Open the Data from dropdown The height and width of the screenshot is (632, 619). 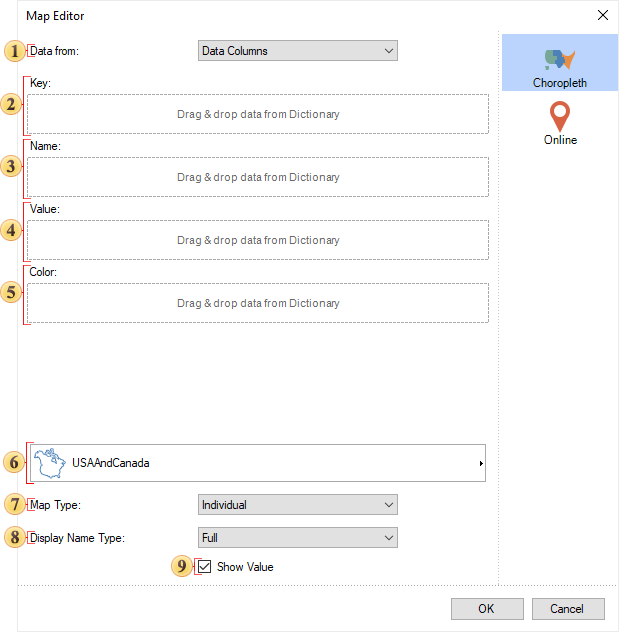pyautogui.click(x=298, y=51)
